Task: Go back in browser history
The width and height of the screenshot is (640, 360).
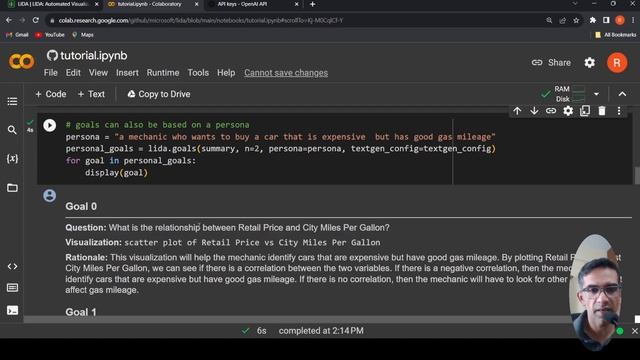Action: [x=9, y=20]
